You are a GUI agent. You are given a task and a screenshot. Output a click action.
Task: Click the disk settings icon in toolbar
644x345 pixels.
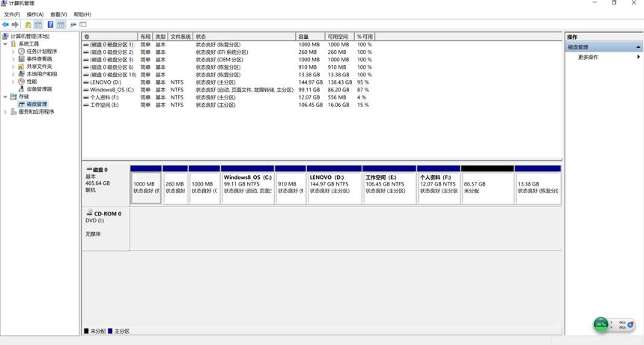[73, 25]
